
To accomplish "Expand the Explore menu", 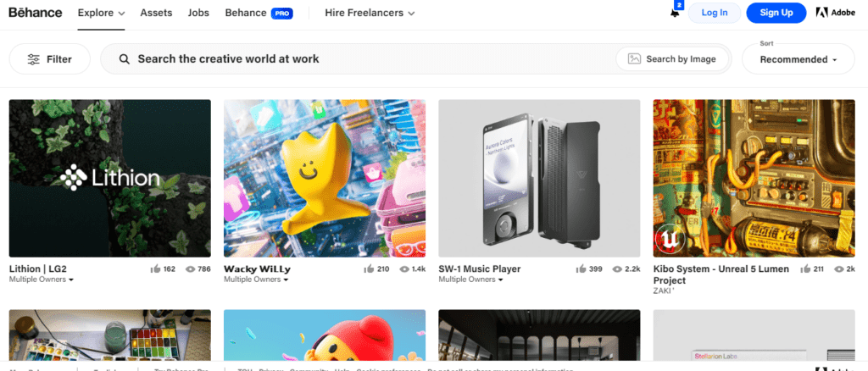I will [102, 13].
